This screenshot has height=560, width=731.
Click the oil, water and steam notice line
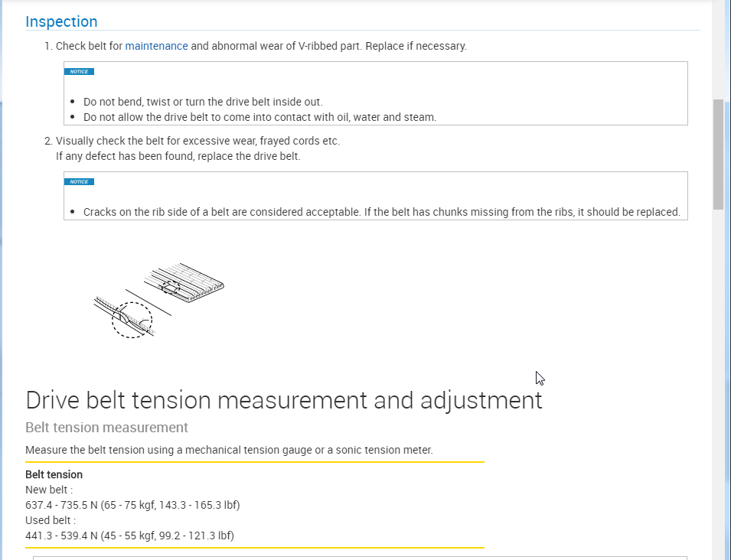259,117
